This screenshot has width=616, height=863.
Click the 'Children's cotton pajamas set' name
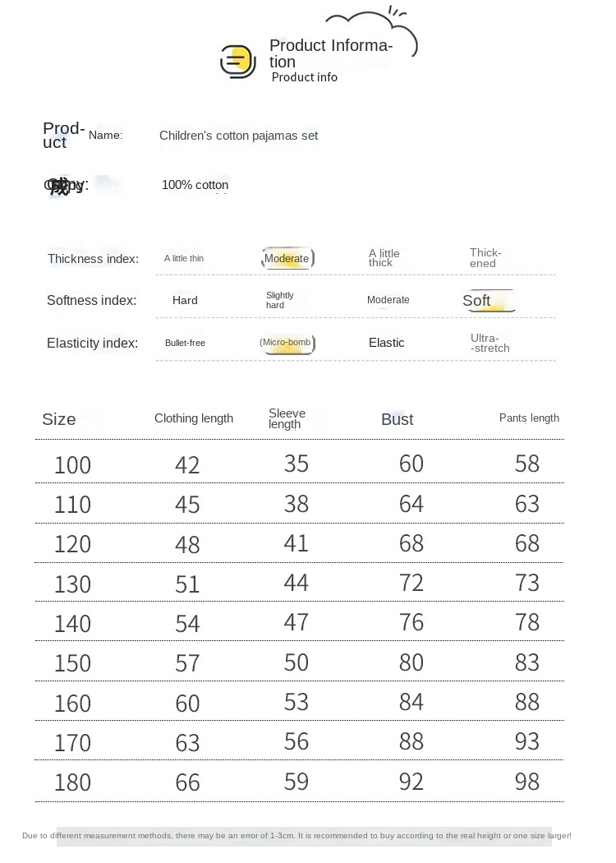coord(238,136)
